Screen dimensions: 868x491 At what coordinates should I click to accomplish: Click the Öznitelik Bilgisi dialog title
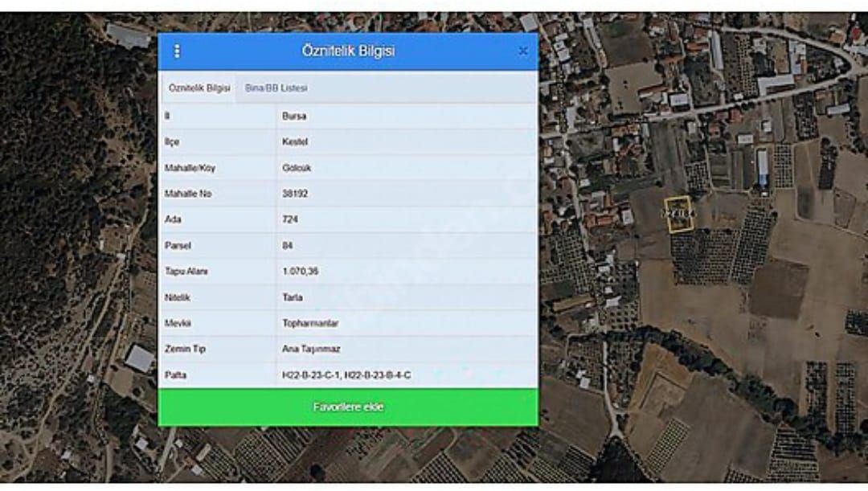[348, 51]
